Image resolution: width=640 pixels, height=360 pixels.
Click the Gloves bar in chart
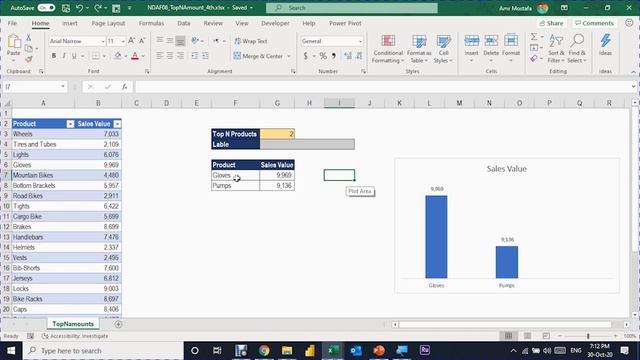click(436, 237)
